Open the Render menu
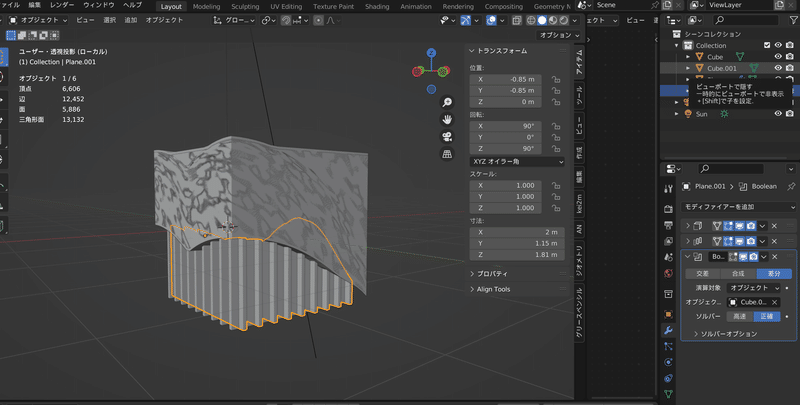The image size is (800, 405). point(62,5)
